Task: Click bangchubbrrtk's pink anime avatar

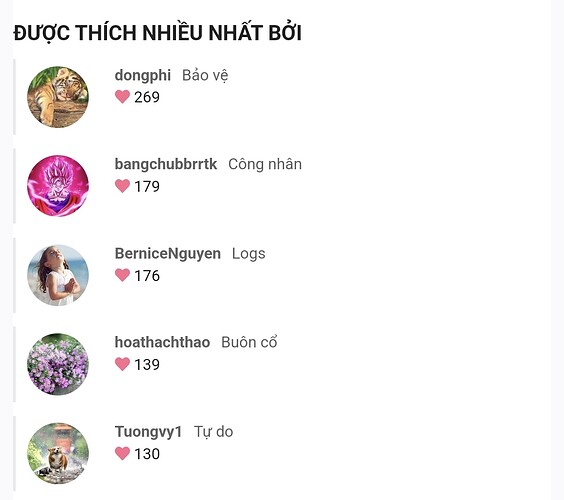Action: coord(58,186)
